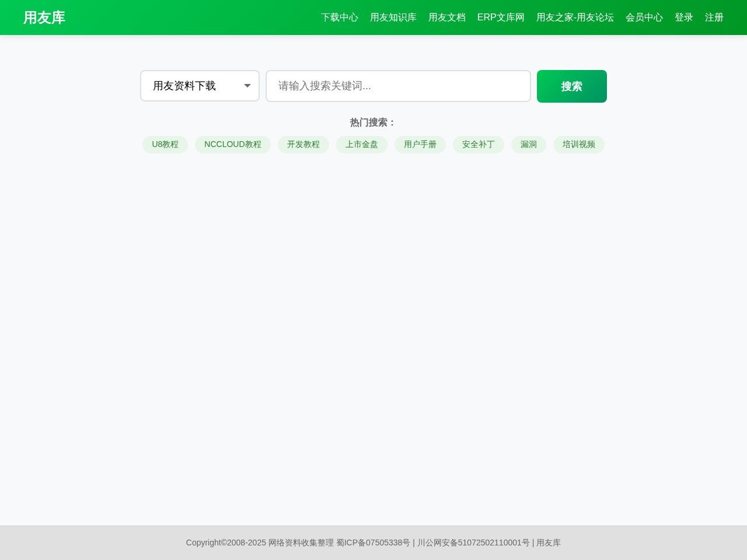The width and height of the screenshot is (747, 560).
Task: Click the NCCLOUD教程 tag
Action: point(233,145)
